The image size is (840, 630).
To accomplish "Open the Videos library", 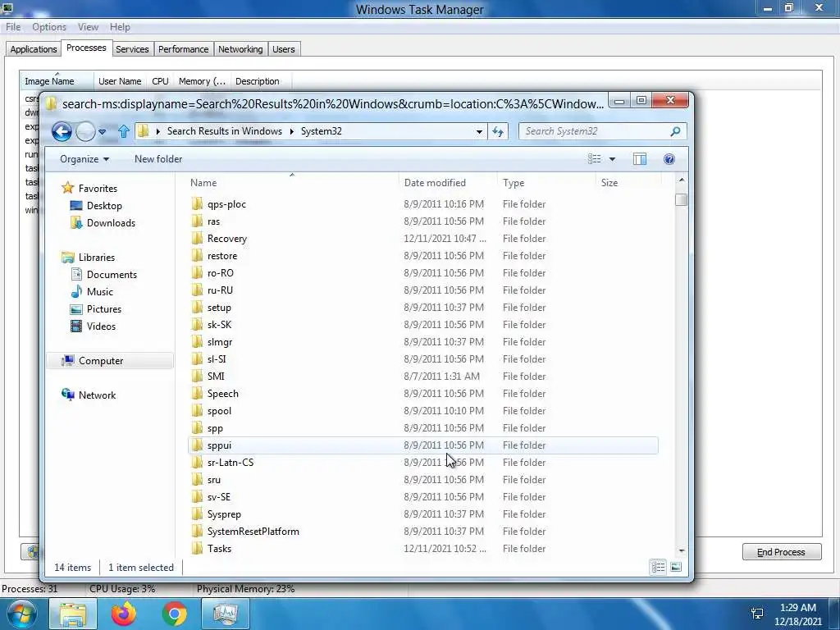I will coord(101,326).
